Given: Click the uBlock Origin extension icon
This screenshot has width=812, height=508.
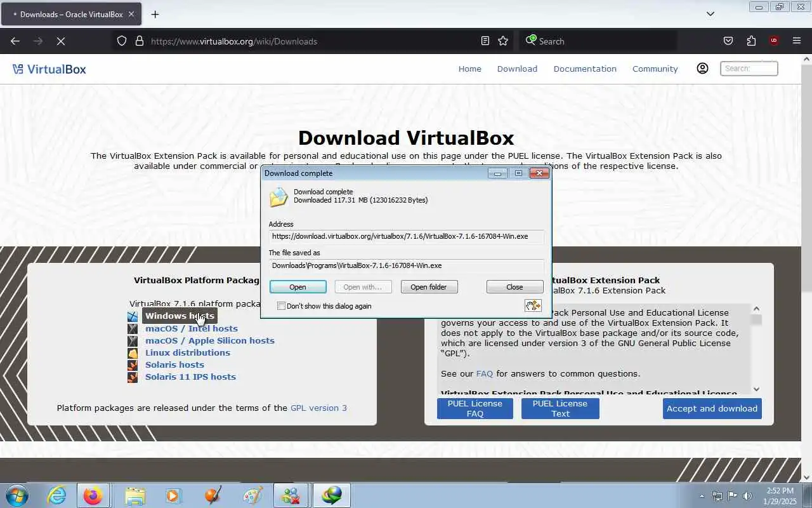Looking at the screenshot, I should coord(773,41).
